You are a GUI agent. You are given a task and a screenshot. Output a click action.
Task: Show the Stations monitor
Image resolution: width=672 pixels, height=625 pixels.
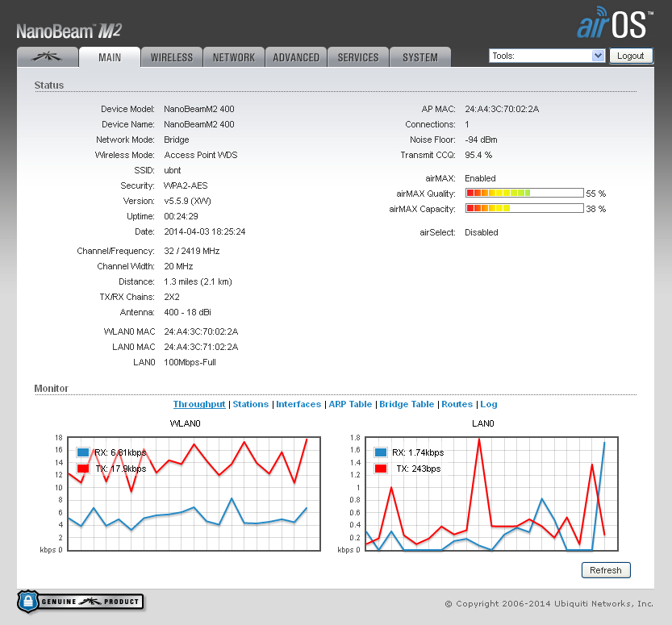251,404
